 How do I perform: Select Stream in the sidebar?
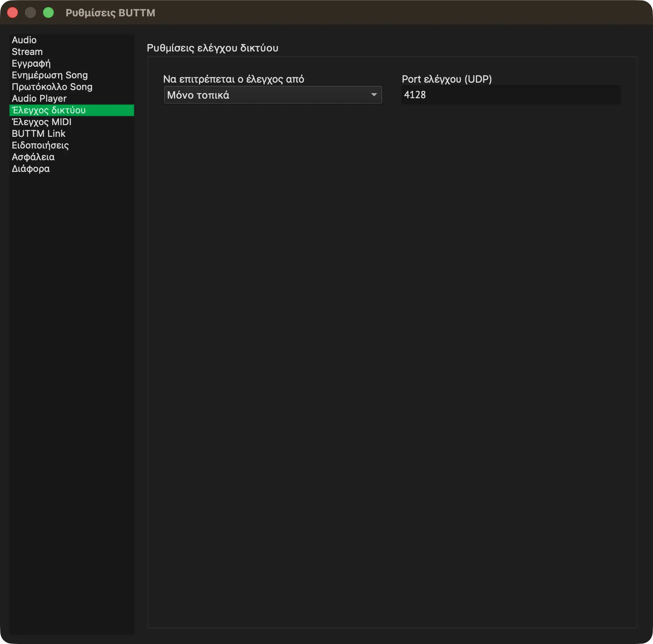[71, 52]
